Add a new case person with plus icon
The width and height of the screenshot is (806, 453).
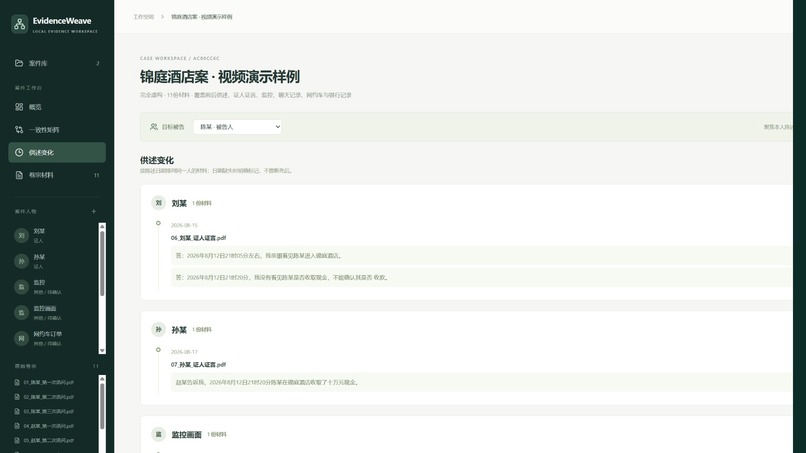(94, 211)
